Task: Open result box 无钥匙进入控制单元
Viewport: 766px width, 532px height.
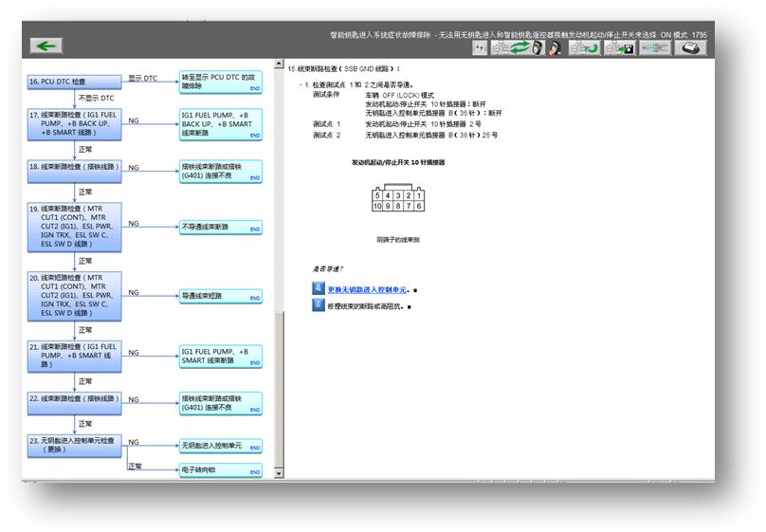Action: coord(220,446)
